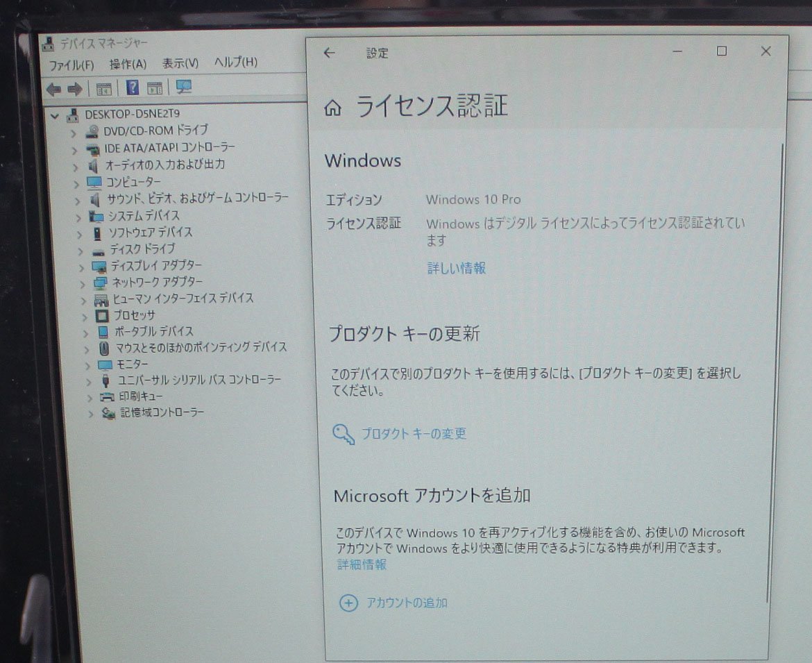
Task: Click the properties panel toolbar icon
Action: click(154, 88)
